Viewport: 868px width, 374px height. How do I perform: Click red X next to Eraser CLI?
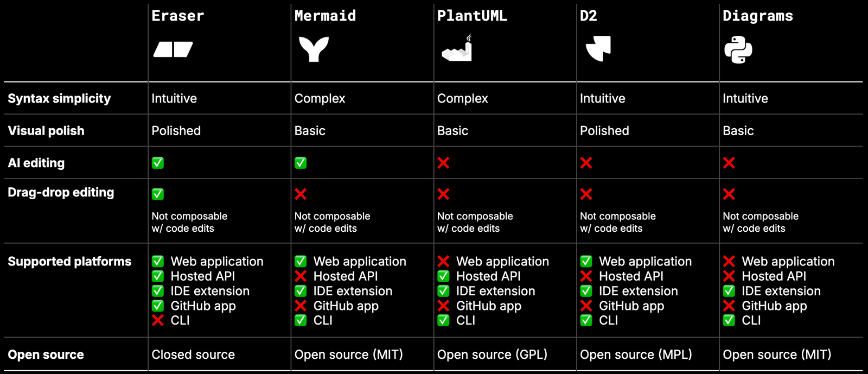[x=158, y=320]
